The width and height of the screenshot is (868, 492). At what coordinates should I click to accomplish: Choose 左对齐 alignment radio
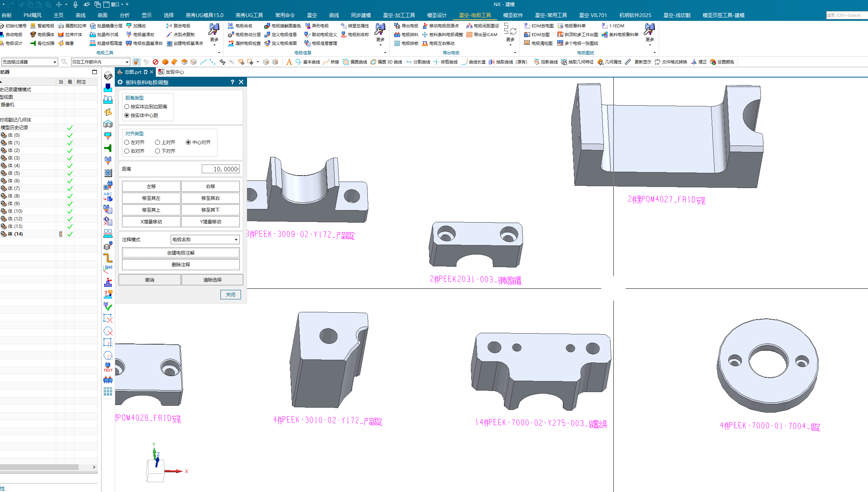coord(127,142)
